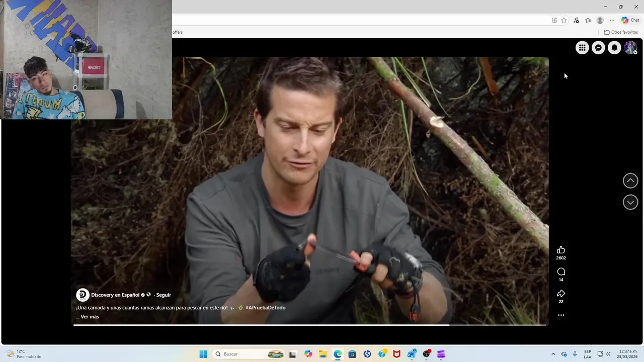
Task: Open Discovery en Español page avatar
Action: tap(83, 295)
